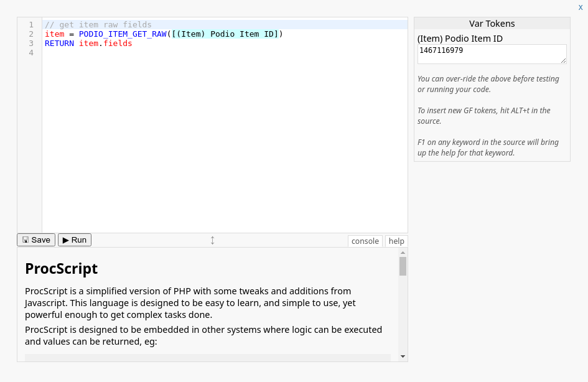Screen dimensions: 588x382
Task: Run the ProcScript code
Action: coord(75,240)
